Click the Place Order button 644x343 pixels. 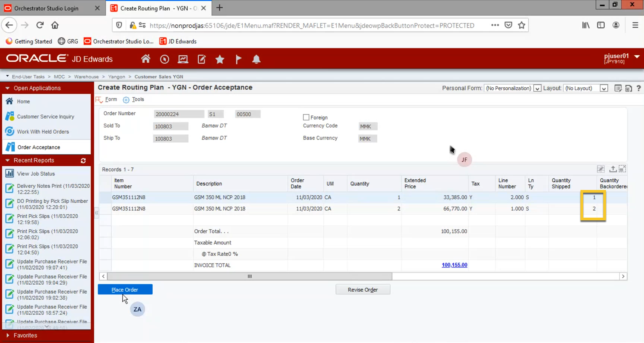[x=125, y=290]
